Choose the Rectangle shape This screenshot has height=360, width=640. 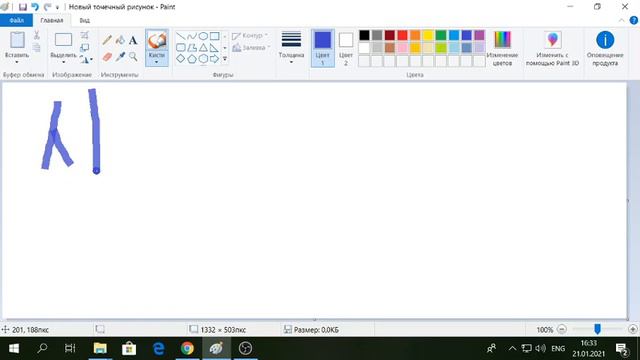click(215, 36)
